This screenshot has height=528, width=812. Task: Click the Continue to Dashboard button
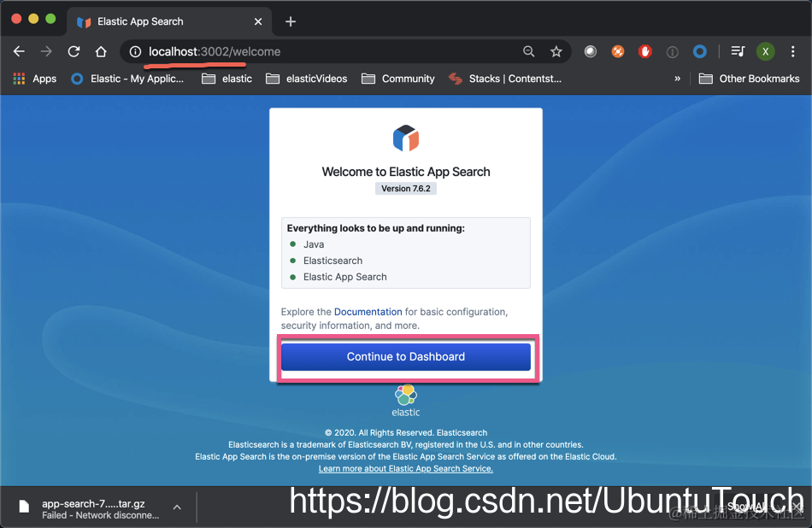(x=406, y=356)
